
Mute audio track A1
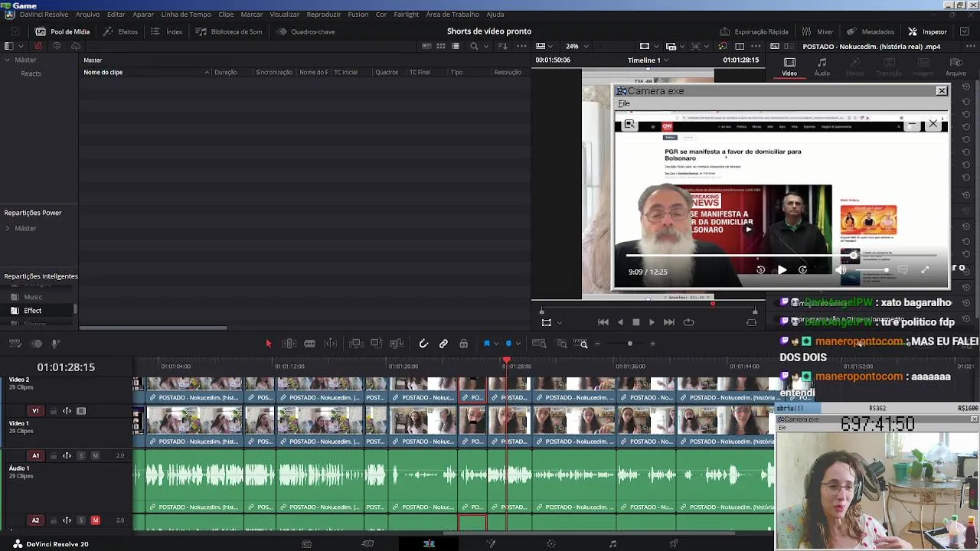click(95, 455)
